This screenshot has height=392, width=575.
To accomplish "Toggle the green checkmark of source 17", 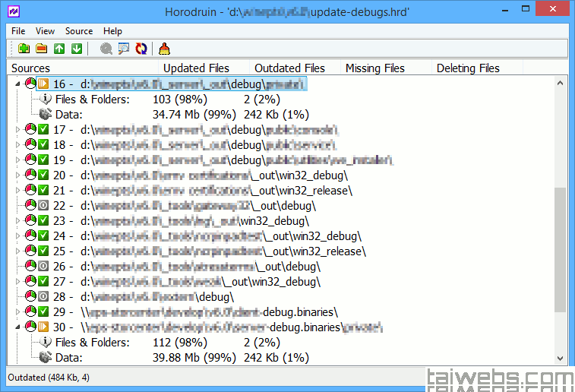I will point(43,129).
